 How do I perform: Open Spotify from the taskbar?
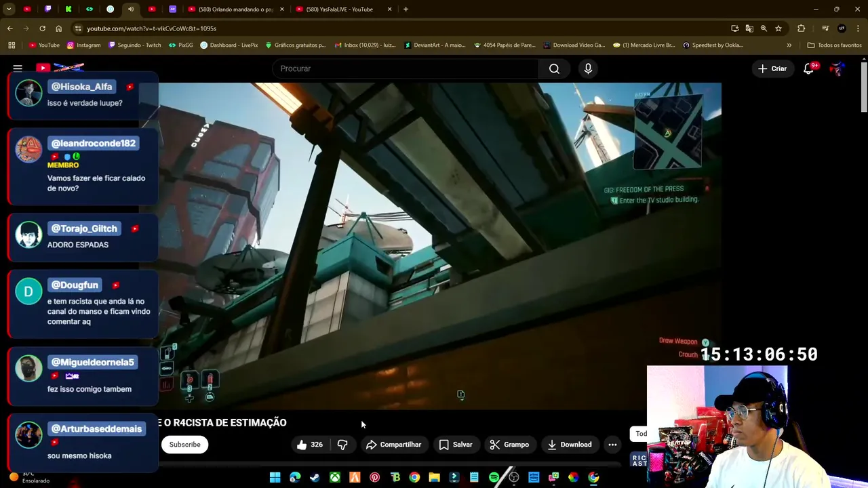pos(494,478)
